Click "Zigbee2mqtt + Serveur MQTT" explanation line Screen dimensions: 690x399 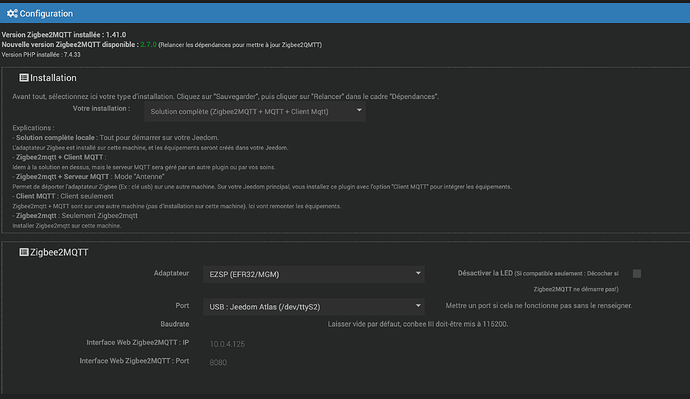point(88,176)
